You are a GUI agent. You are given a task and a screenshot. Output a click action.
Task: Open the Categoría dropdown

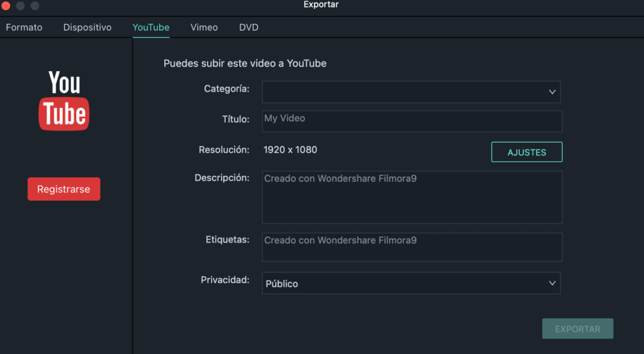[x=411, y=92]
